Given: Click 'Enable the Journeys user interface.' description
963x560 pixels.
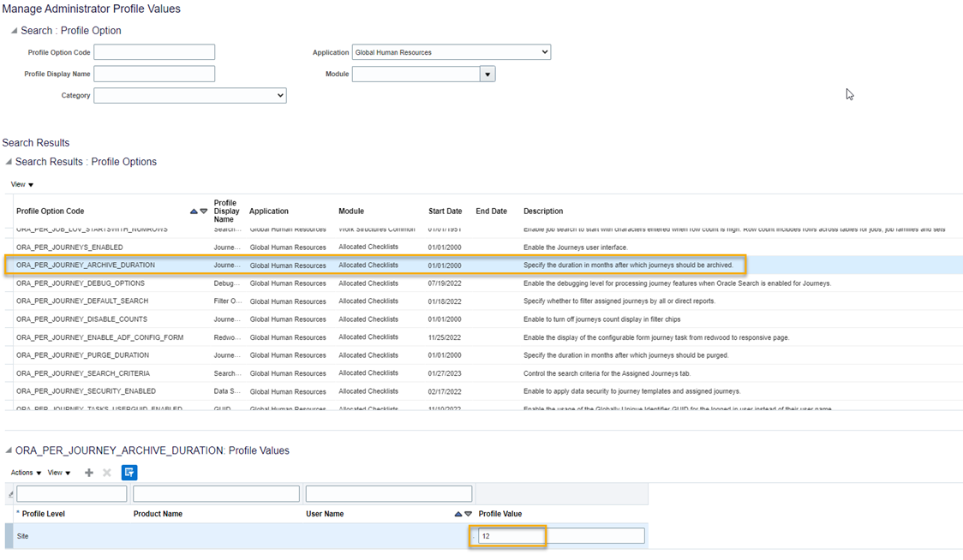Looking at the screenshot, I should coord(576,247).
